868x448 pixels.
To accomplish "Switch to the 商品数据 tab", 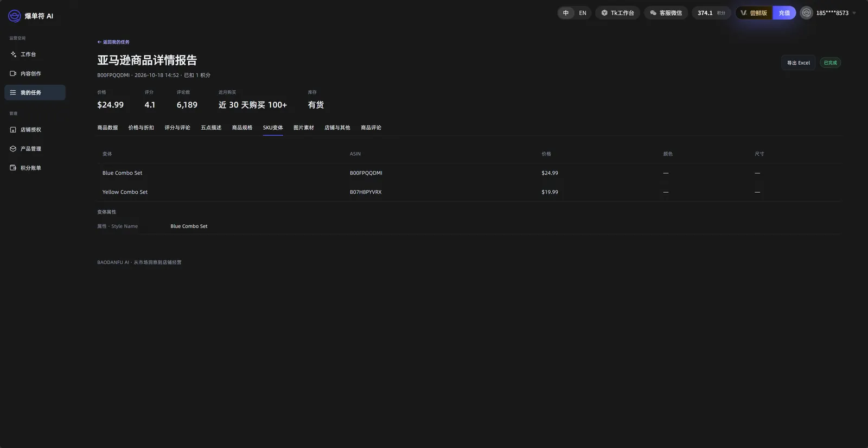I will tap(107, 128).
